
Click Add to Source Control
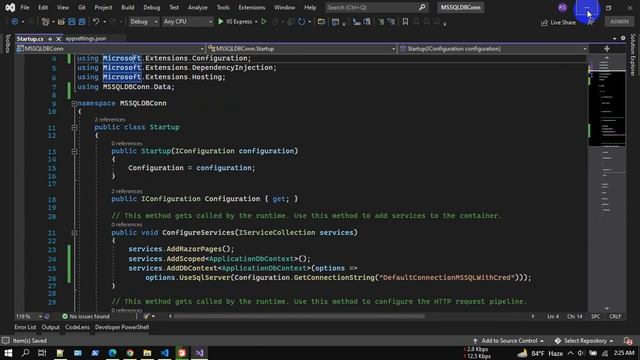click(x=509, y=341)
